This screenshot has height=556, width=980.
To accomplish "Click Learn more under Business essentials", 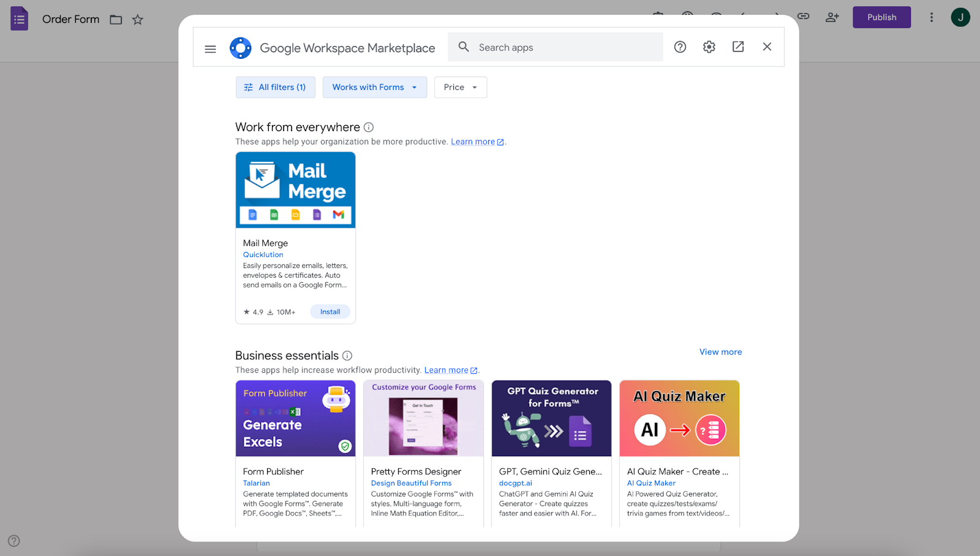I will tap(446, 370).
